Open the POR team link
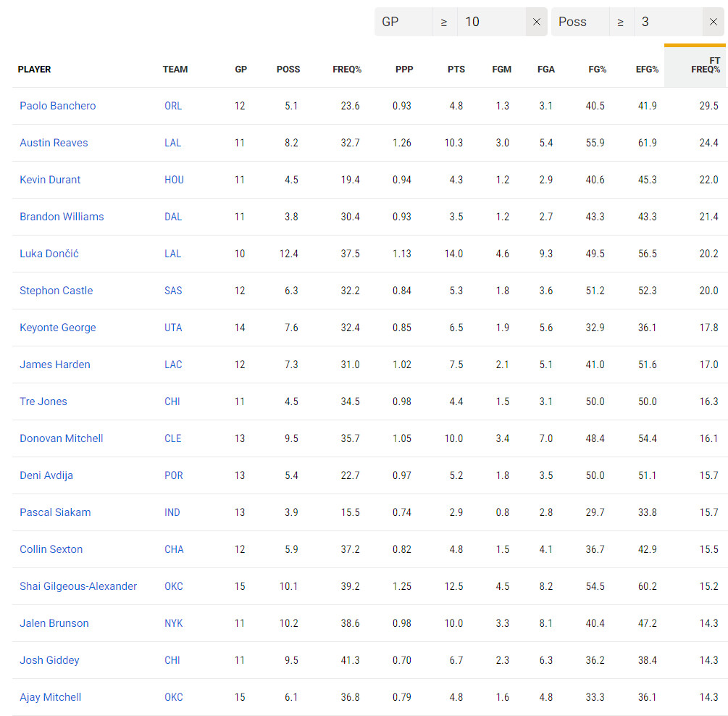 [x=174, y=475]
